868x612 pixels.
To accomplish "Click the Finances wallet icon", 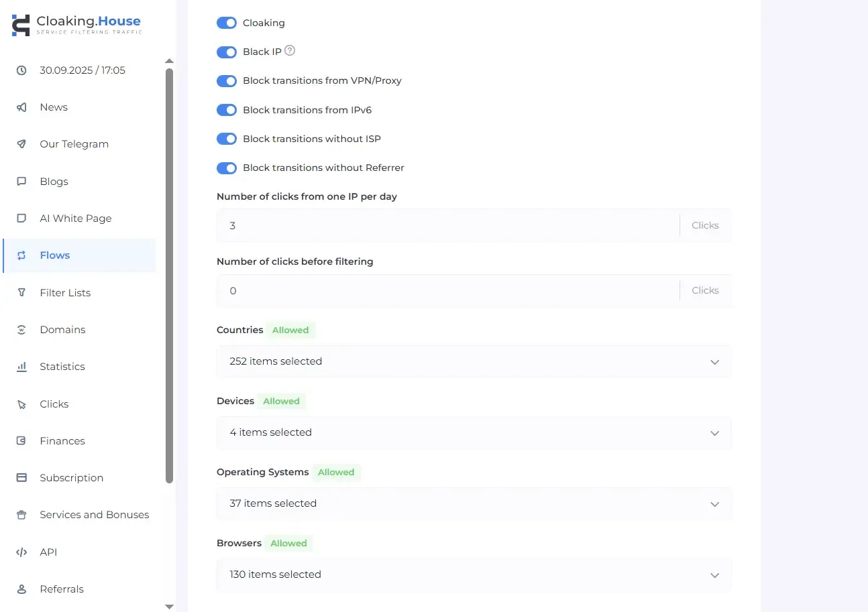I will coord(21,440).
